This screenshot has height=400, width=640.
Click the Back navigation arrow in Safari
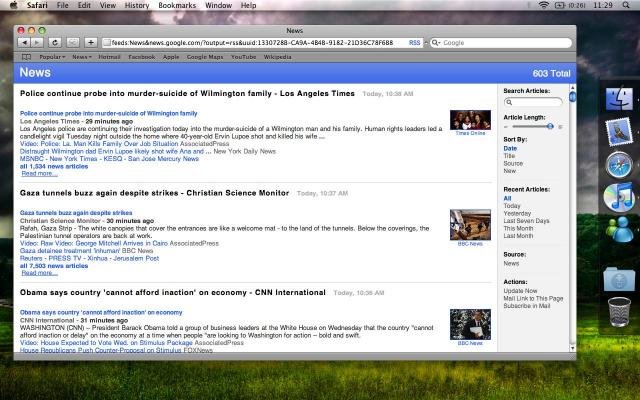tap(24, 43)
